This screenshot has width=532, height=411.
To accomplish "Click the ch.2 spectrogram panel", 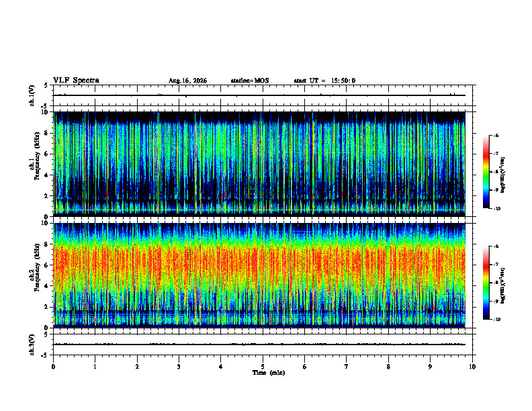I will [x=259, y=275].
